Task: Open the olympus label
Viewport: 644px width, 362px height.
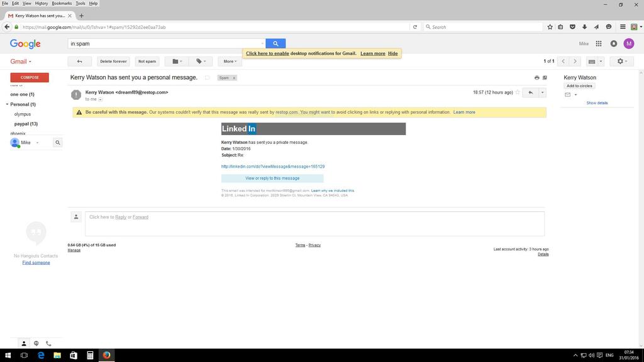Action: pyautogui.click(x=23, y=114)
